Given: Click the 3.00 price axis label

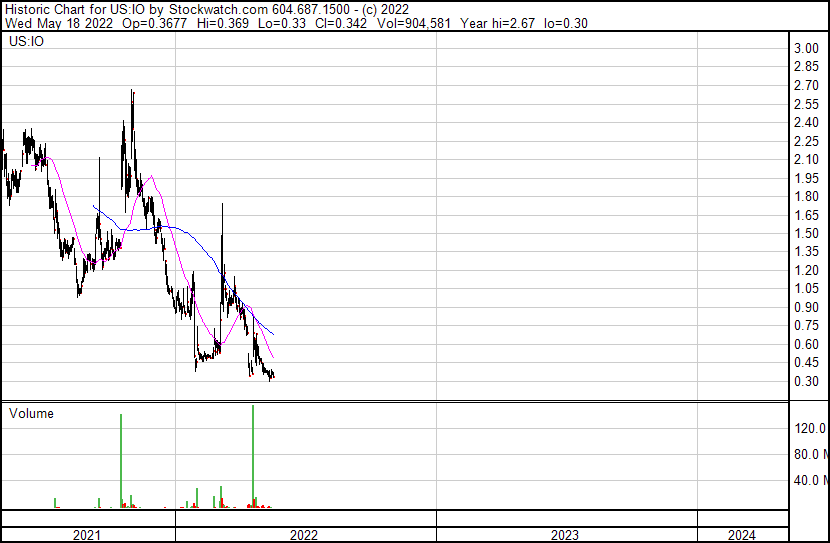Looking at the screenshot, I should pyautogui.click(x=807, y=48).
